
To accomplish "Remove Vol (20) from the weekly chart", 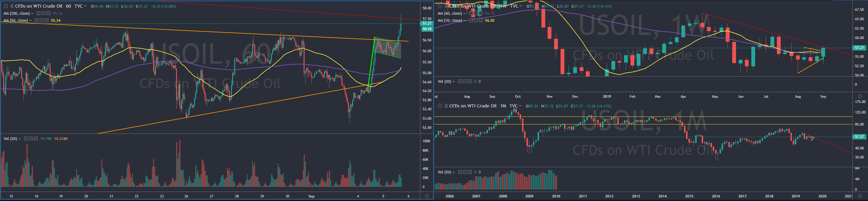I will (x=470, y=82).
